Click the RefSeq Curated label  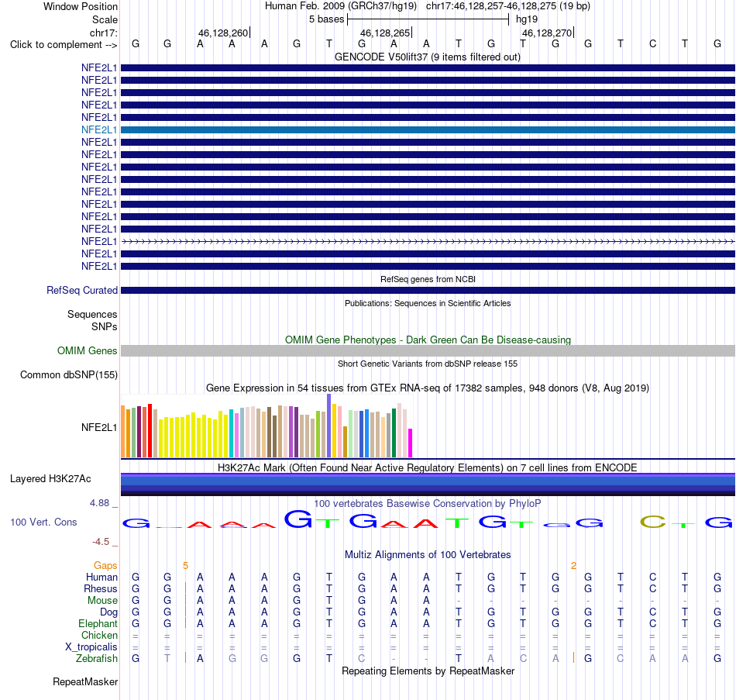pos(82,291)
